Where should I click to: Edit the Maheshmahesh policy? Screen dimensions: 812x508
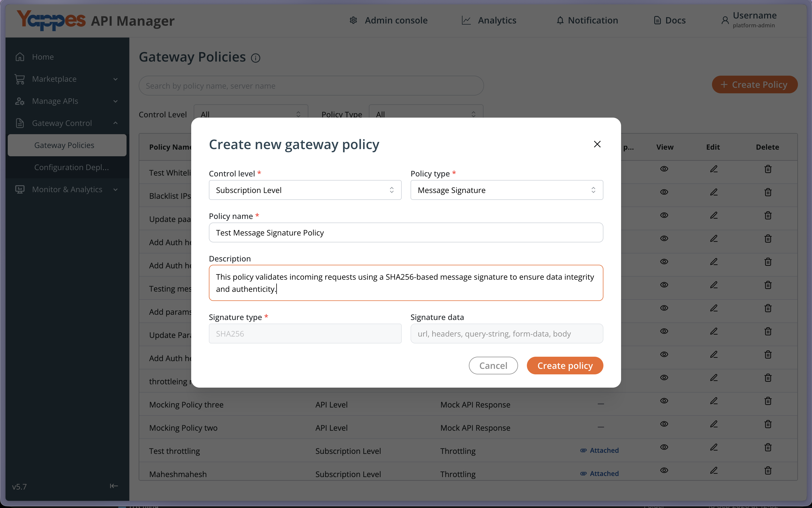[713, 470]
